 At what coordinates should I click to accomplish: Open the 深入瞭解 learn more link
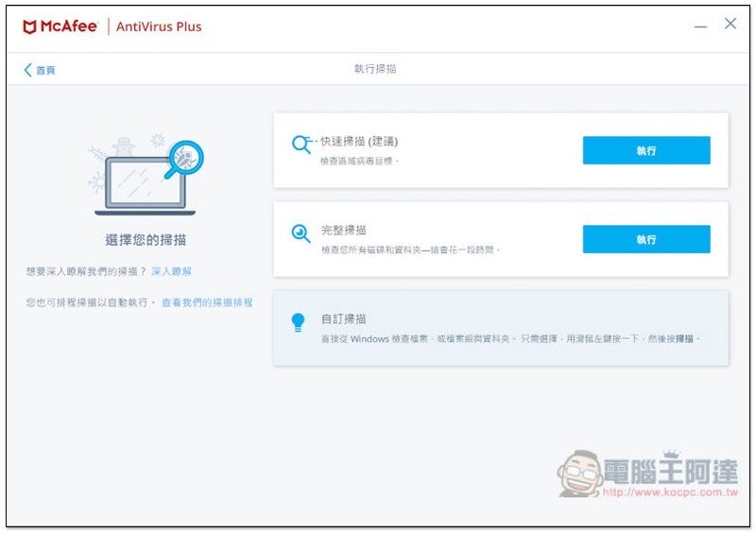click(x=172, y=271)
